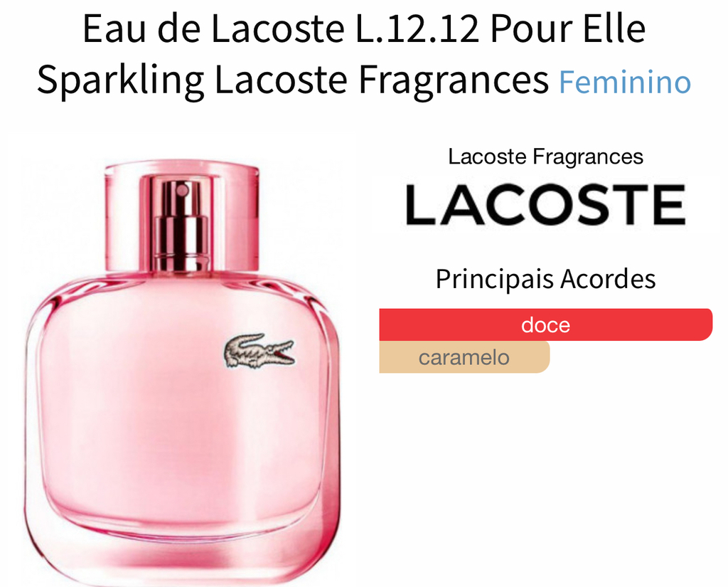The width and height of the screenshot is (728, 587).
Task: Click the rounded right end of the doce bar
Action: click(703, 324)
